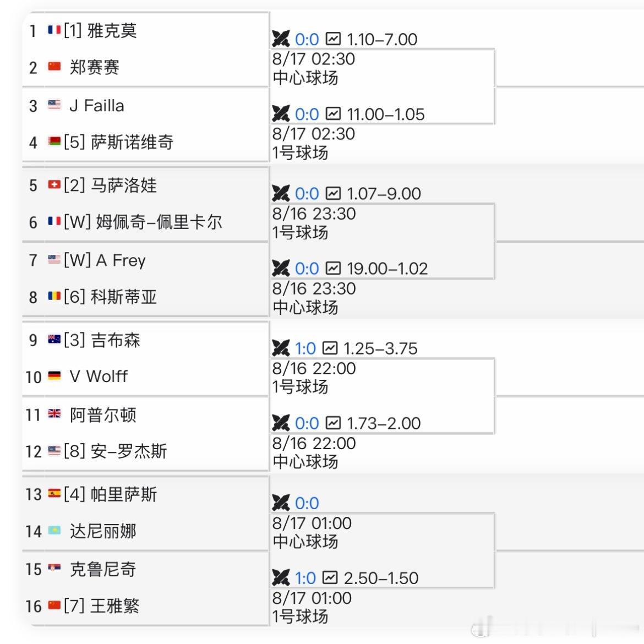Click head-to-head icon for Failla vs 萨斯诺维奇
Image resolution: width=644 pixels, height=644 pixels.
(x=281, y=114)
